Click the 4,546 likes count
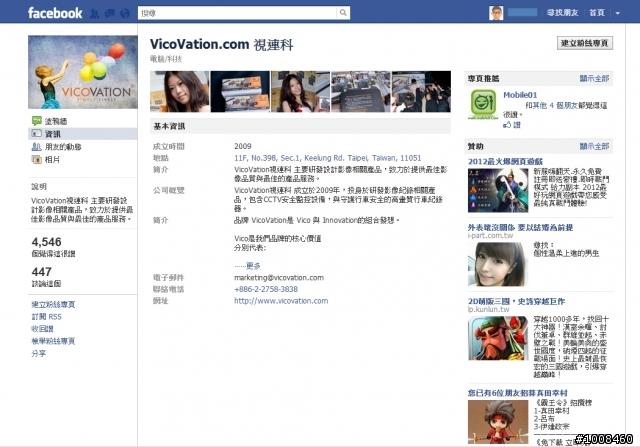 pos(47,242)
